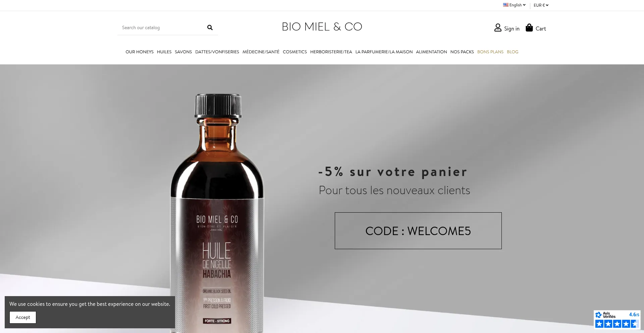The width and height of the screenshot is (644, 333).
Task: Click the user account icon
Action: click(498, 28)
